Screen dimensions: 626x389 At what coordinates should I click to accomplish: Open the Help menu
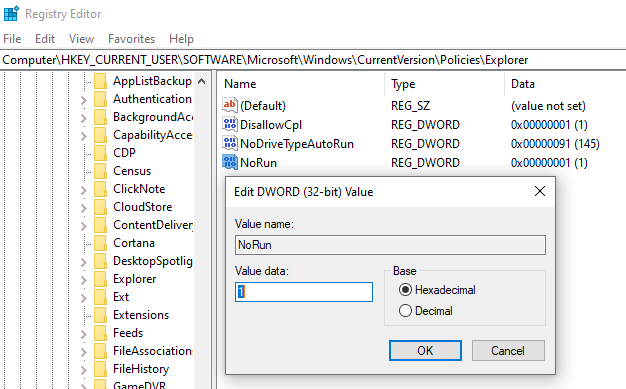coord(181,39)
